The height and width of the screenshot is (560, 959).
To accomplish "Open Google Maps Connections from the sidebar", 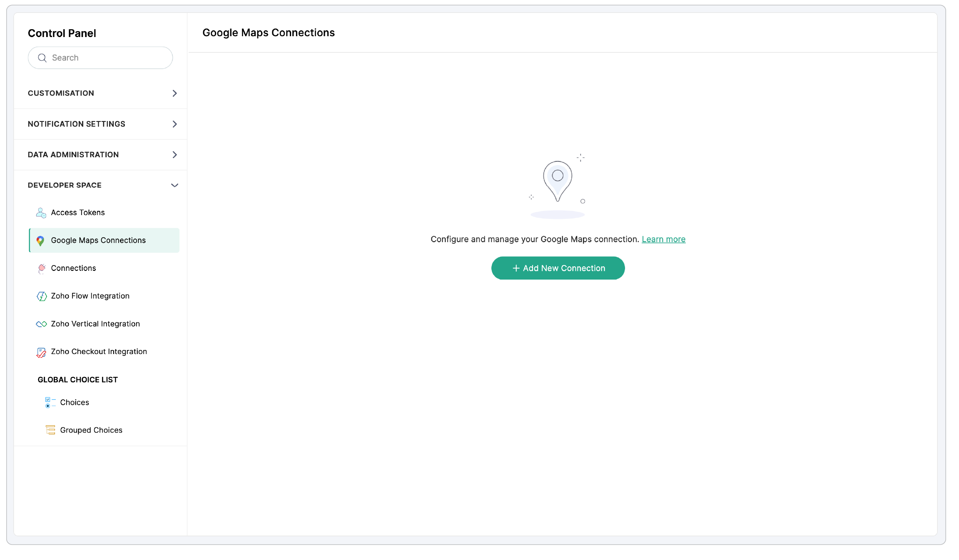I will [x=98, y=240].
